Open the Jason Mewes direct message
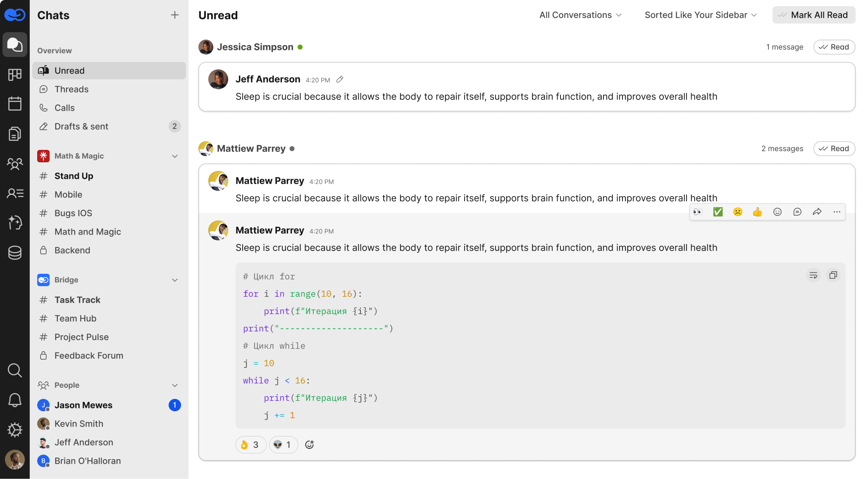This screenshot has height=479, width=868. pyautogui.click(x=83, y=405)
